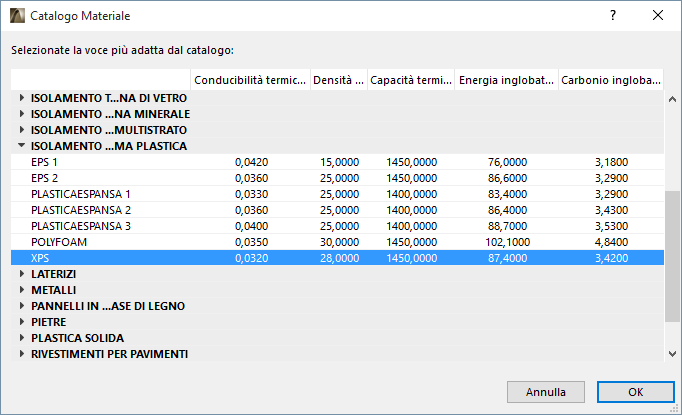Select the EPS 1 material row
The width and height of the screenshot is (682, 415).
[338, 162]
